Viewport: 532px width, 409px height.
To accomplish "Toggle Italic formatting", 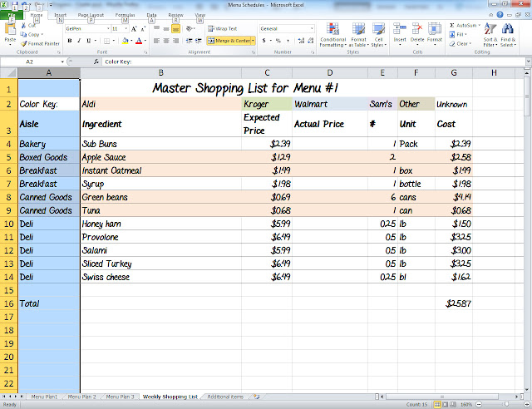I will (x=79, y=41).
